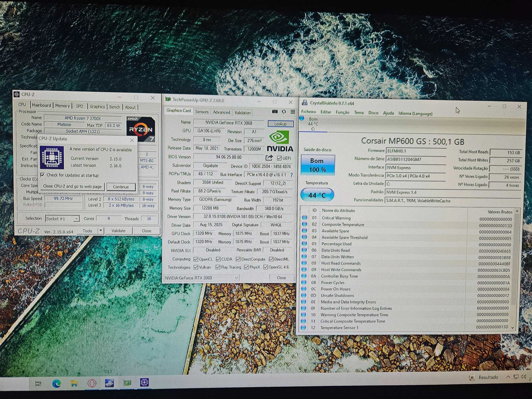
Task: Click the status orb for Power Cycles
Action: [x=304, y=282]
